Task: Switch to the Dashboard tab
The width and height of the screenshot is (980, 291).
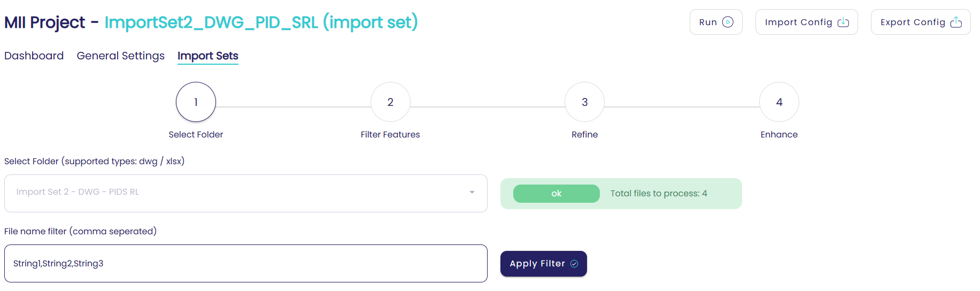Action: tap(34, 56)
